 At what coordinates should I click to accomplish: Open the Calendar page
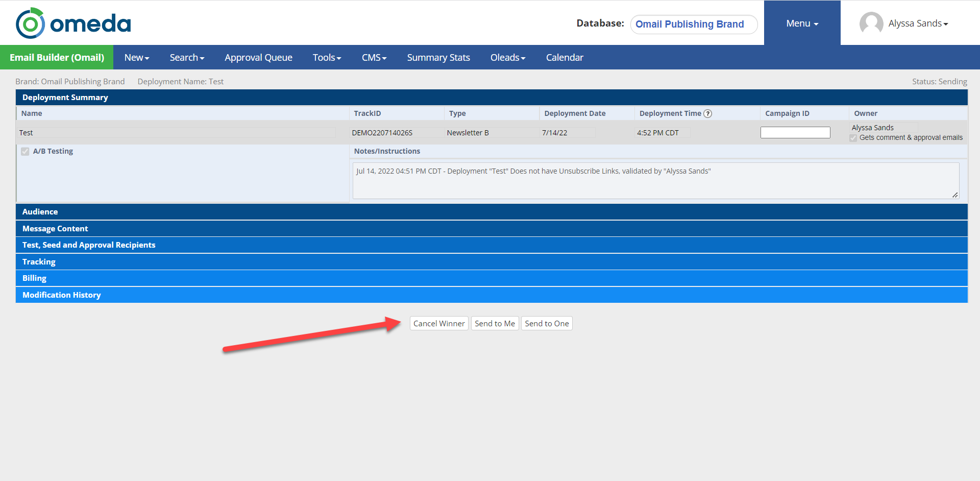click(565, 58)
